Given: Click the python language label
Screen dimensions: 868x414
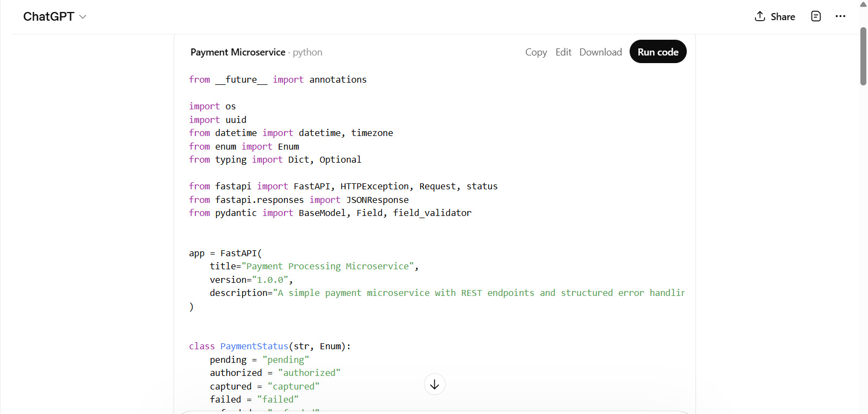Looking at the screenshot, I should [x=307, y=52].
